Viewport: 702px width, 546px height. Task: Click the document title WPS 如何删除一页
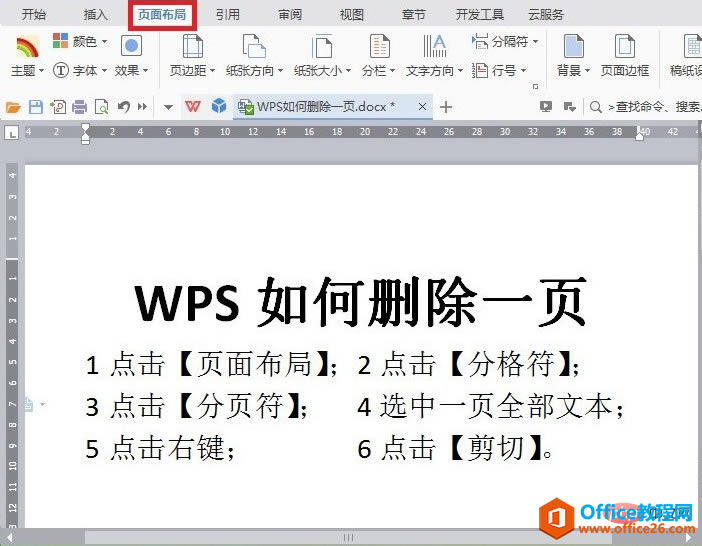(361, 303)
